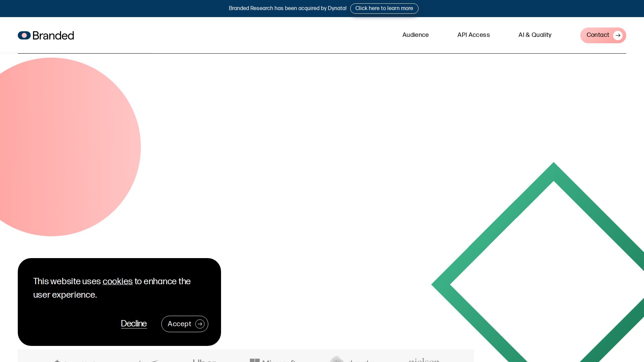644x362 pixels.
Task: Open the Audience menu item
Action: click(x=415, y=35)
